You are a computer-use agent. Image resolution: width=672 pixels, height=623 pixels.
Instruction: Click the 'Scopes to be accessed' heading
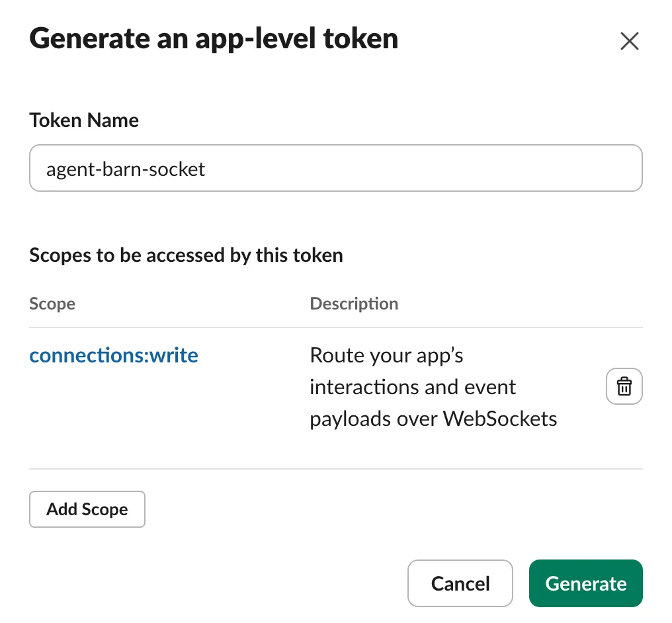[x=186, y=255]
